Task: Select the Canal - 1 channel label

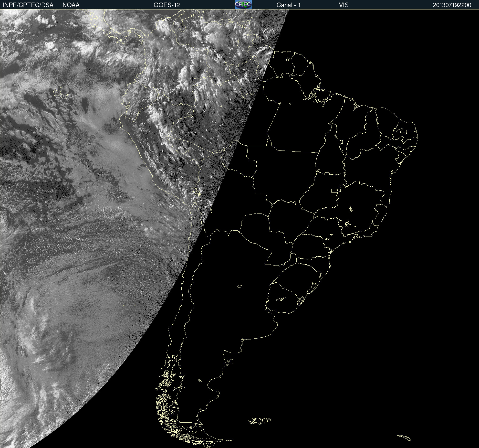Action: 289,5
